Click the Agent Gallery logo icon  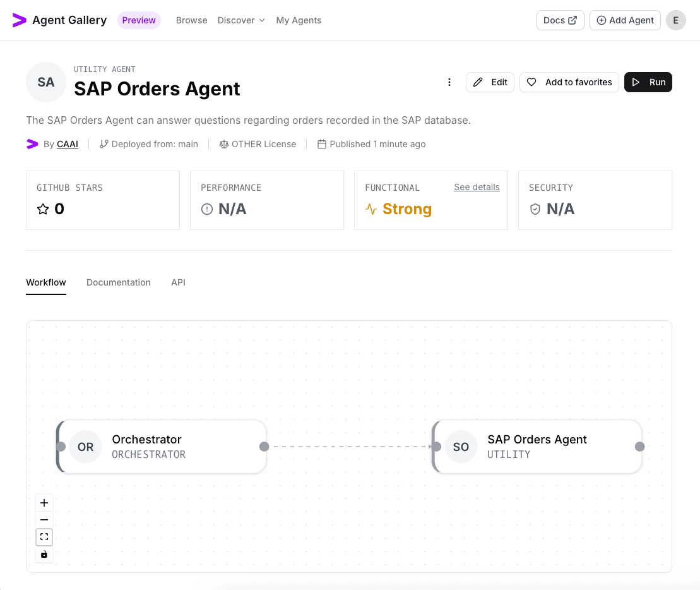coord(20,20)
